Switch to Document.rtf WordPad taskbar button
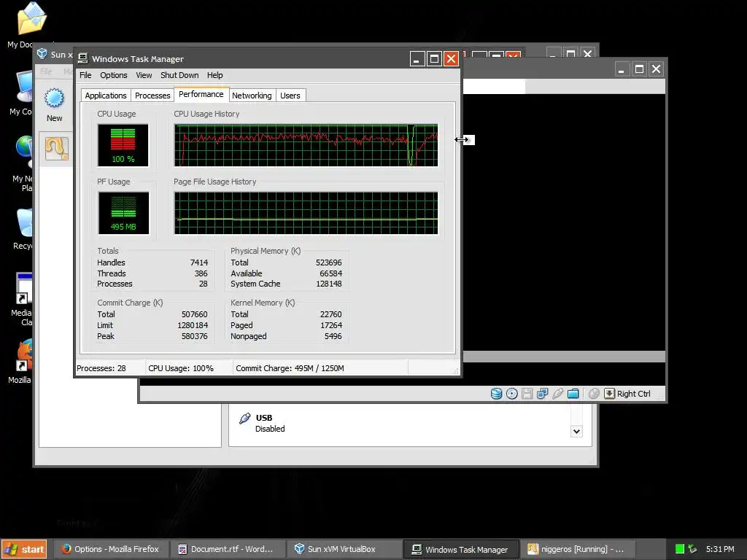 [x=227, y=549]
